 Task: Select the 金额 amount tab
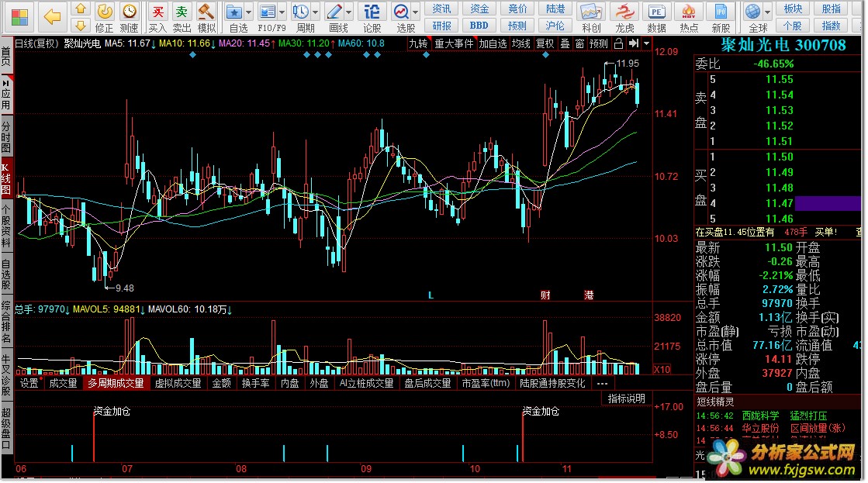(x=221, y=383)
